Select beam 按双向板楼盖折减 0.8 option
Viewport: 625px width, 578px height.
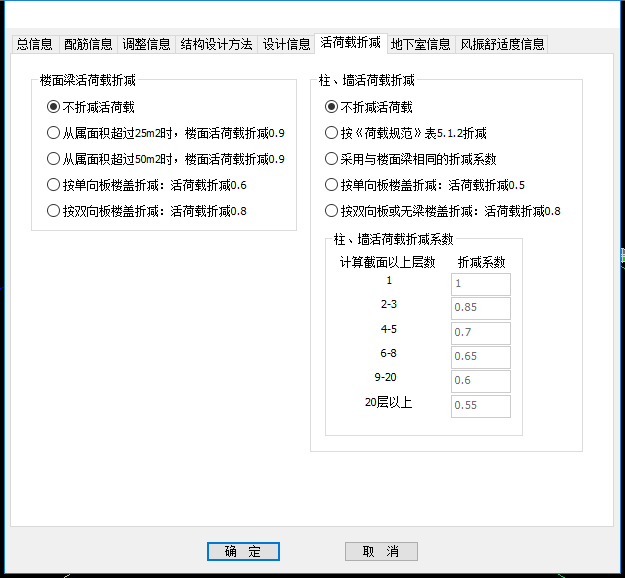coord(146,211)
